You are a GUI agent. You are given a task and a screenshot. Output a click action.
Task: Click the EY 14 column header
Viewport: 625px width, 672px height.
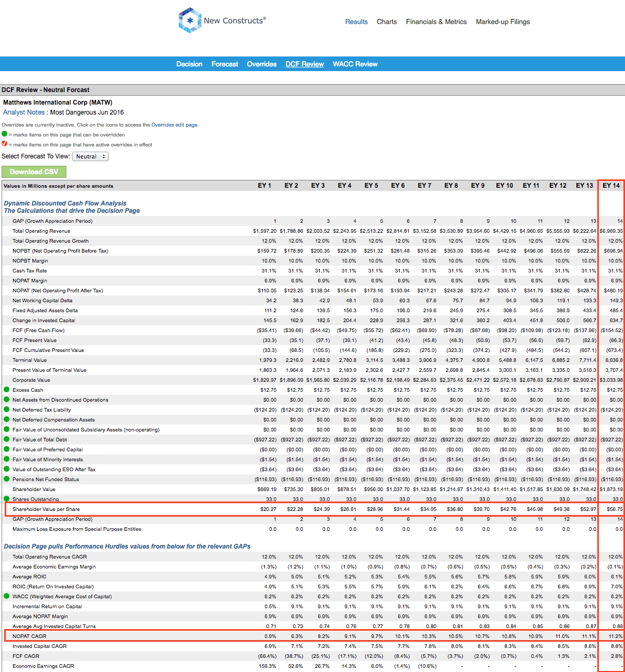coord(611,186)
